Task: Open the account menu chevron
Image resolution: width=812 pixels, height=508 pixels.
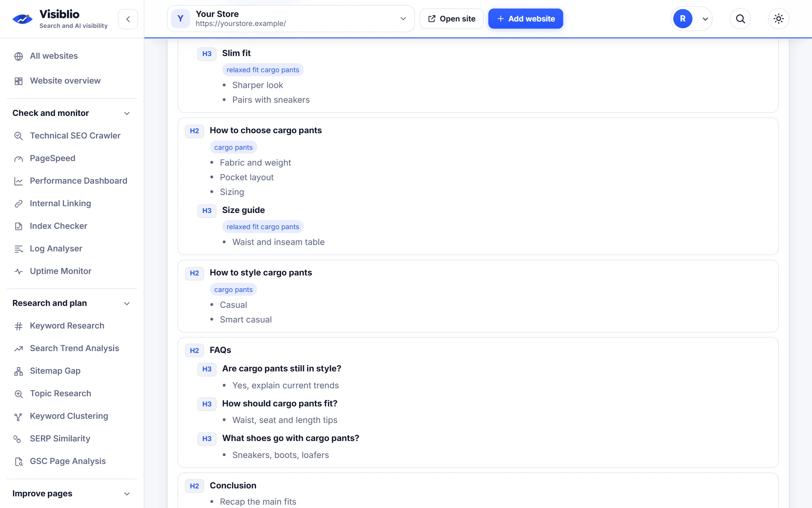Action: (705, 19)
